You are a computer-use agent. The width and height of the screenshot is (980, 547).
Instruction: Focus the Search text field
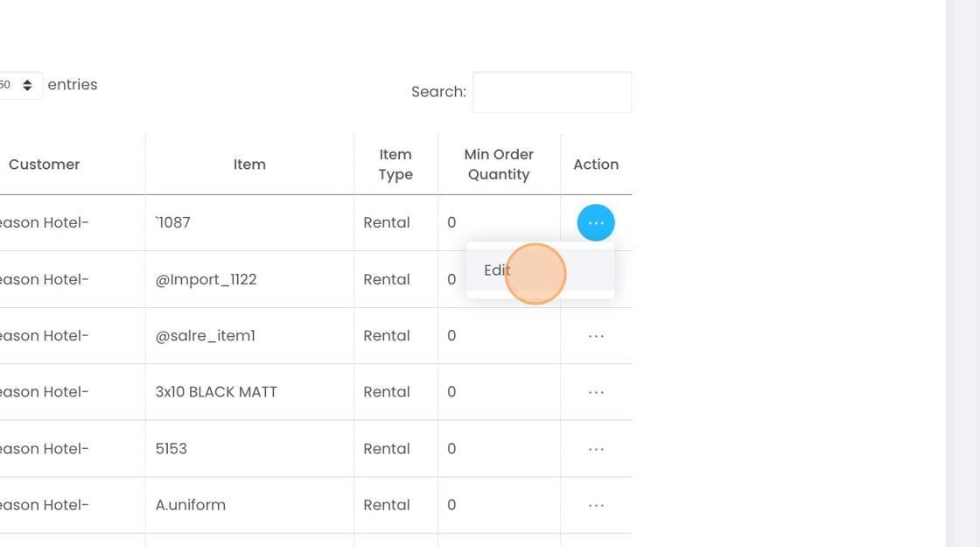click(551, 92)
